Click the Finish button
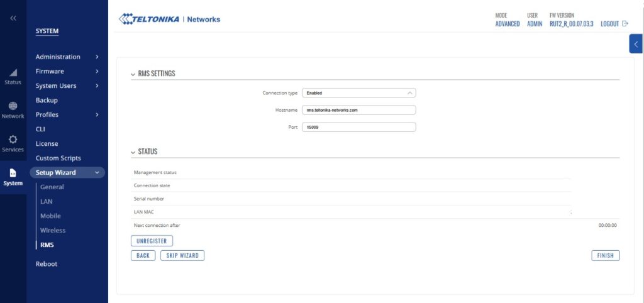This screenshot has height=303, width=644. (606, 255)
